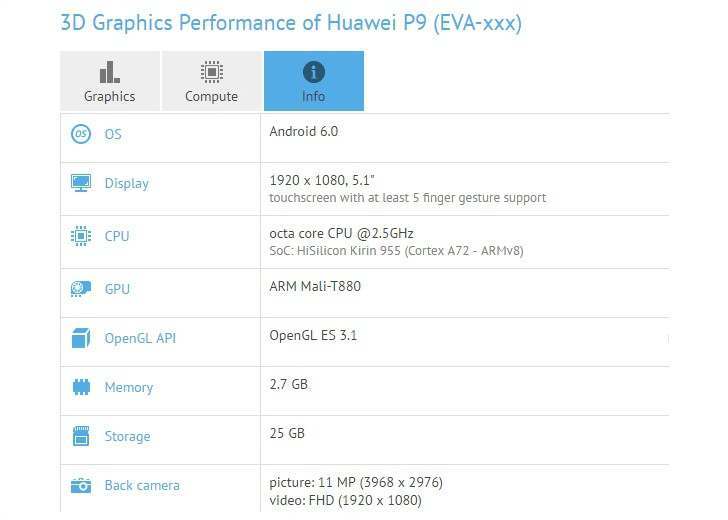Click the 25 GB storage value

287,433
